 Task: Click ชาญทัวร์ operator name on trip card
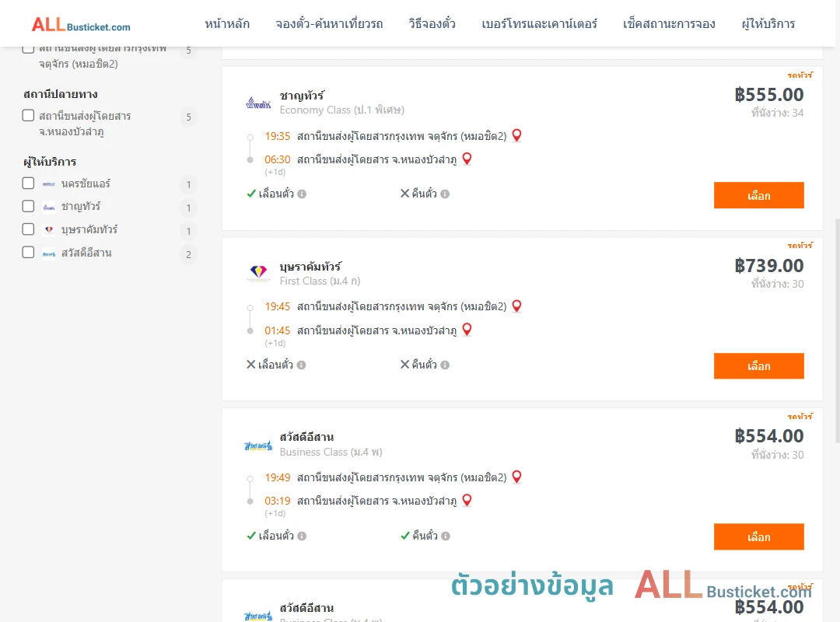pyautogui.click(x=302, y=96)
